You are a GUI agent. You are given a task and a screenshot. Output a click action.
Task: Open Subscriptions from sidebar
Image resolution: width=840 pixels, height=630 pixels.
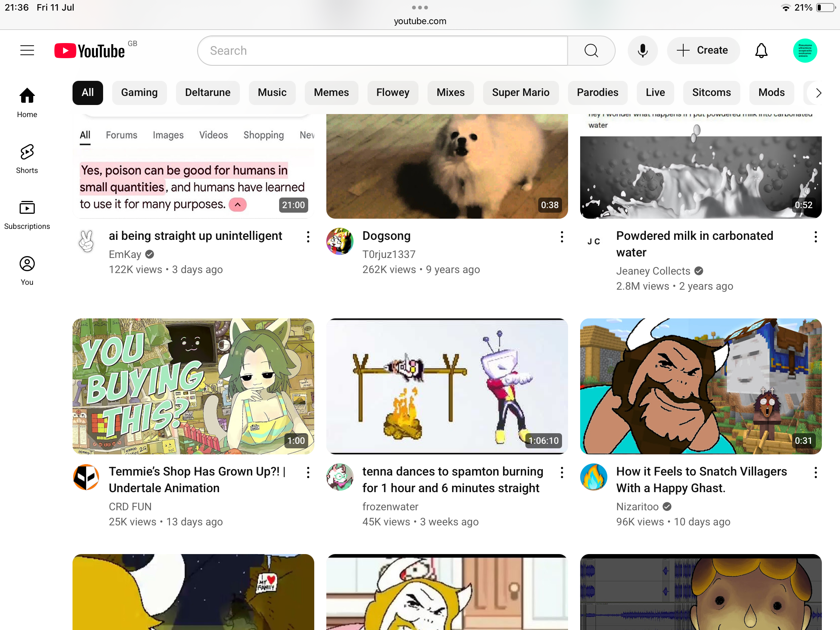point(27,215)
